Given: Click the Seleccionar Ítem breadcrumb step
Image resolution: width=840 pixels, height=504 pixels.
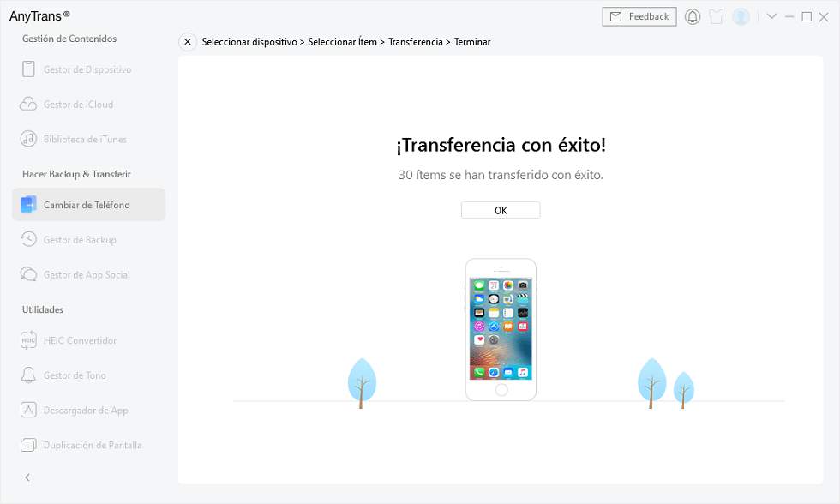Looking at the screenshot, I should (342, 42).
